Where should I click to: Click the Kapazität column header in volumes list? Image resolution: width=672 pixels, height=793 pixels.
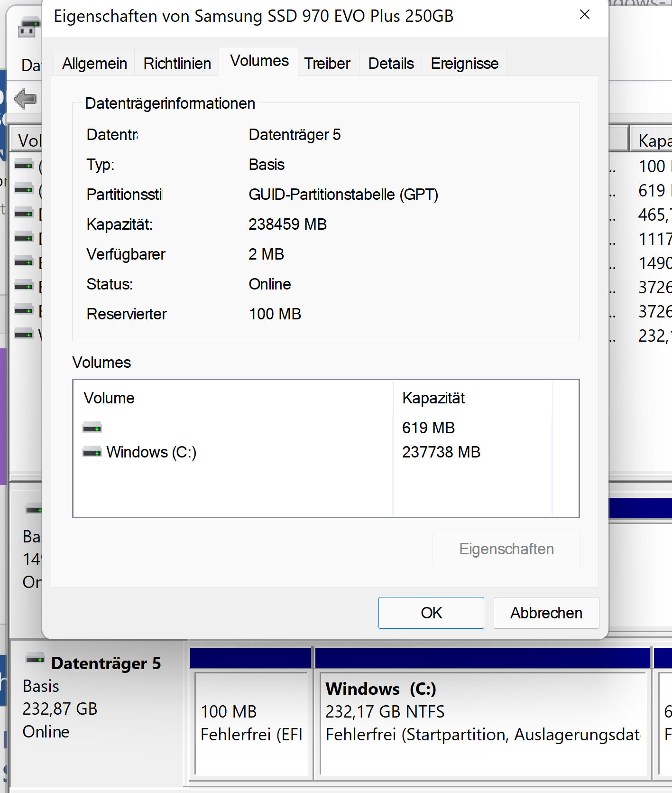[x=473, y=398]
